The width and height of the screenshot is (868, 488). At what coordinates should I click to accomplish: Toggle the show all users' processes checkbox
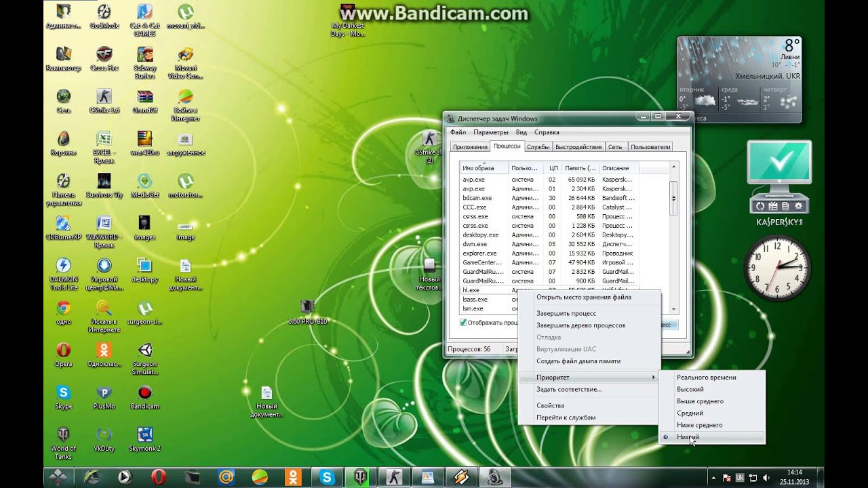tap(463, 323)
